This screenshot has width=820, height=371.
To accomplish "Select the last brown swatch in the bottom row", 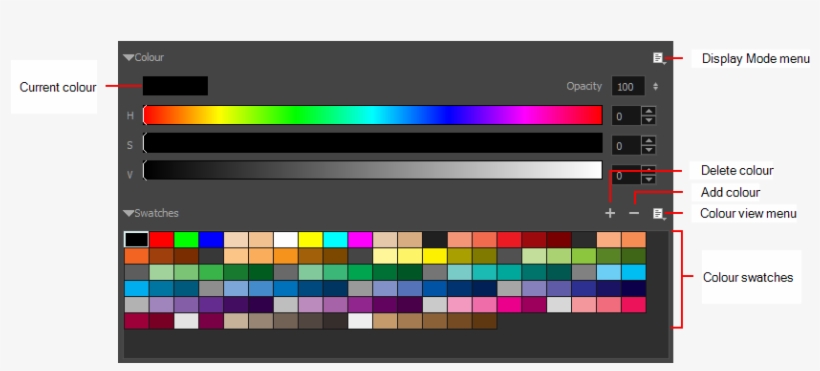I will pyautogui.click(x=484, y=321).
